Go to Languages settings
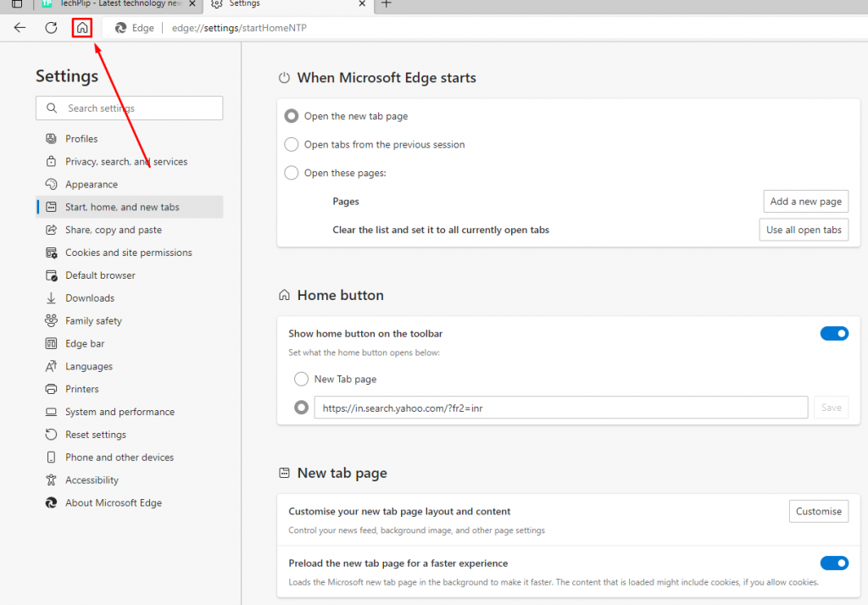The width and height of the screenshot is (868, 605). (130, 366)
